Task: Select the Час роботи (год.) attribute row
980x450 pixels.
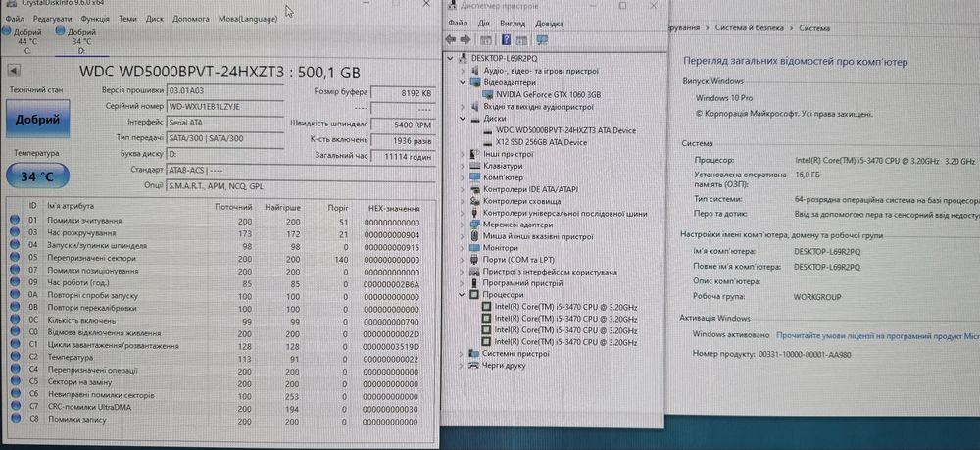Action: click(217, 282)
